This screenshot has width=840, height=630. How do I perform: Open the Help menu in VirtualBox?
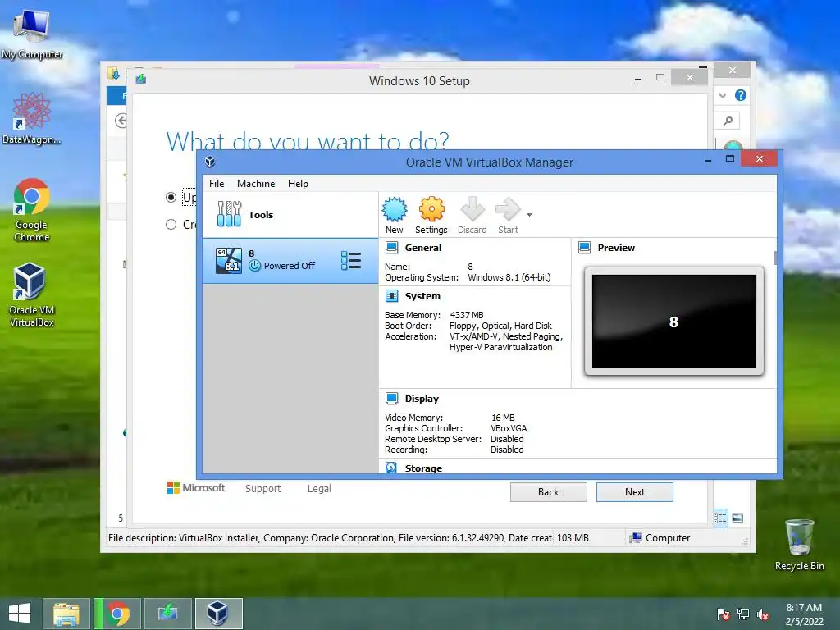298,184
